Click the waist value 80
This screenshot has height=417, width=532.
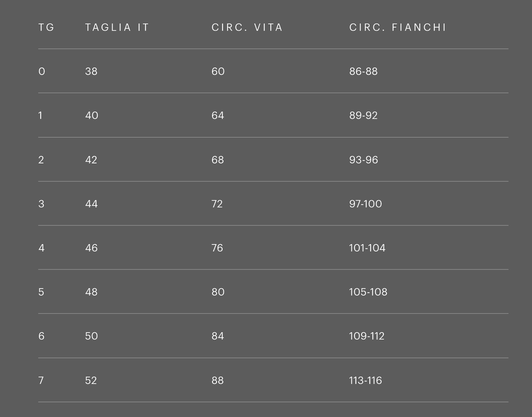pyautogui.click(x=218, y=292)
